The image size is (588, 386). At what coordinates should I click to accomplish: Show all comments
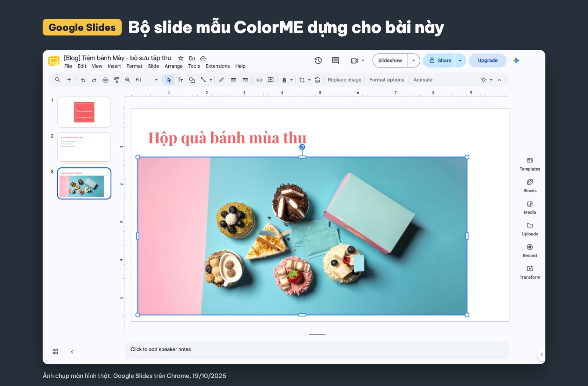[336, 60]
